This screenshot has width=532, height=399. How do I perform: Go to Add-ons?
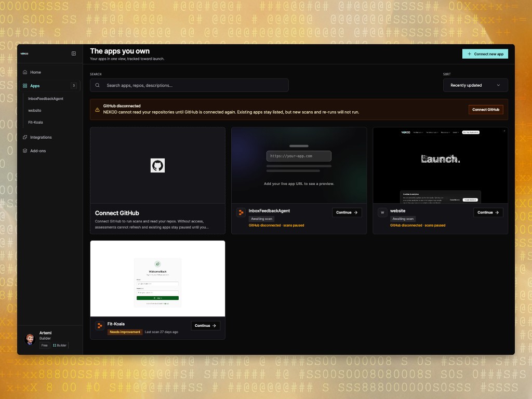click(49, 151)
